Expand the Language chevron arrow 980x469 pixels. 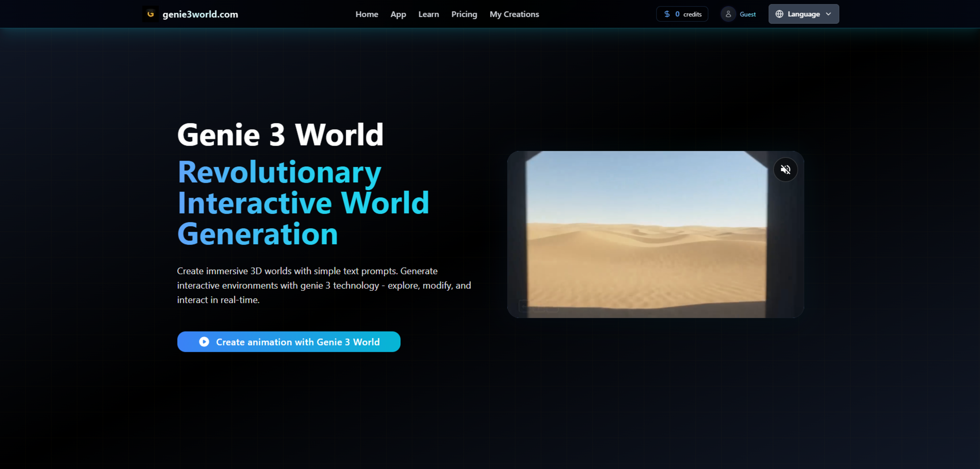point(829,14)
